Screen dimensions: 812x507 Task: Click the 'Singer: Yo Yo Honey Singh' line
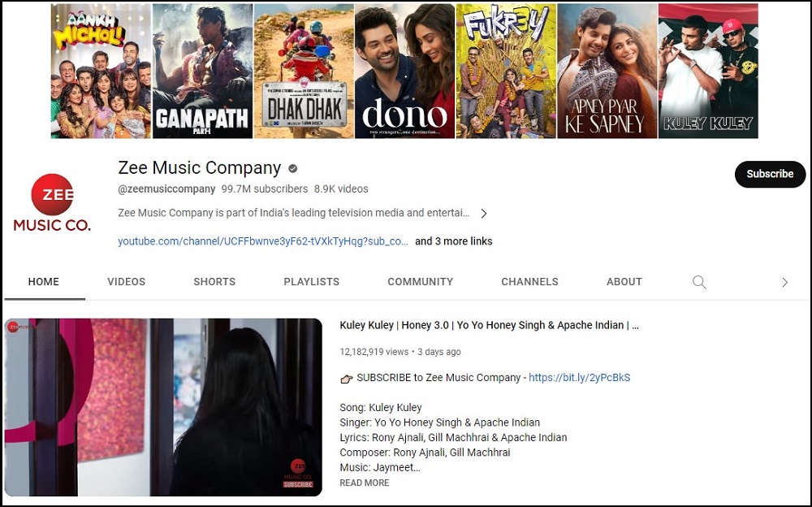tap(439, 422)
